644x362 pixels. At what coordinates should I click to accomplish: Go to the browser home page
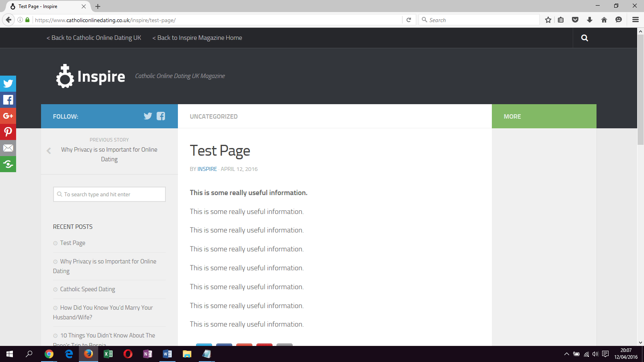[x=604, y=20]
